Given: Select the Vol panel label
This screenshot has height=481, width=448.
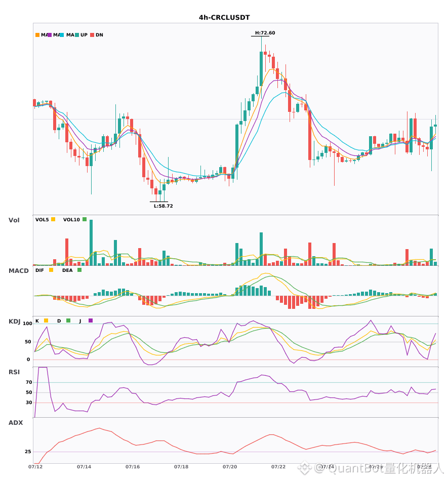Looking at the screenshot, I should click(x=14, y=220).
